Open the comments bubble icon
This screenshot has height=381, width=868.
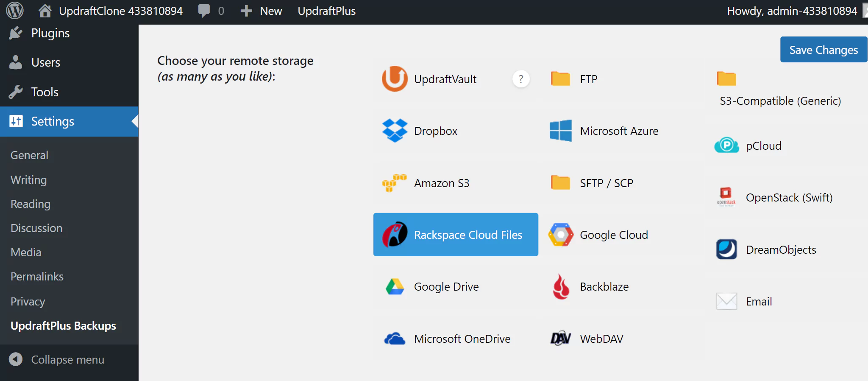tap(204, 11)
